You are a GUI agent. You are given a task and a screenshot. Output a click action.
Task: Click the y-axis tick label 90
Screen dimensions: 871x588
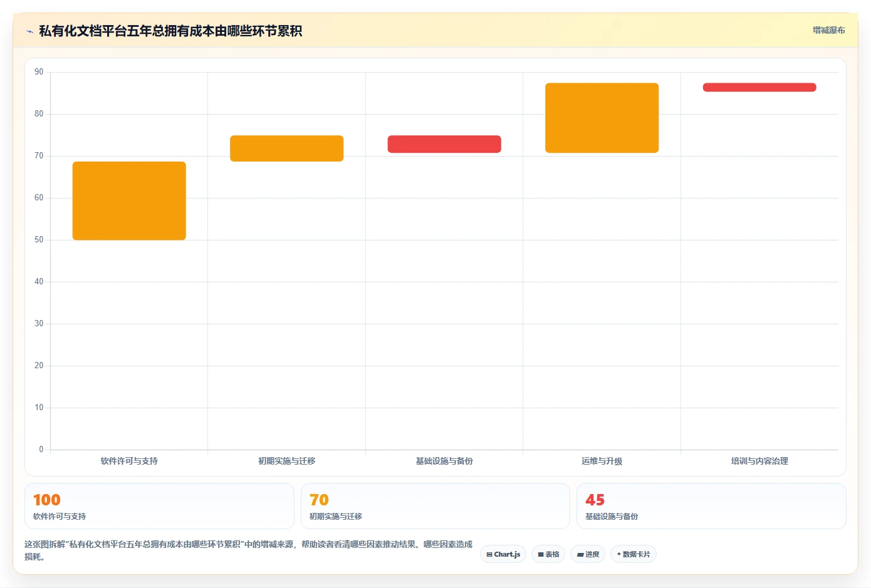tap(39, 72)
